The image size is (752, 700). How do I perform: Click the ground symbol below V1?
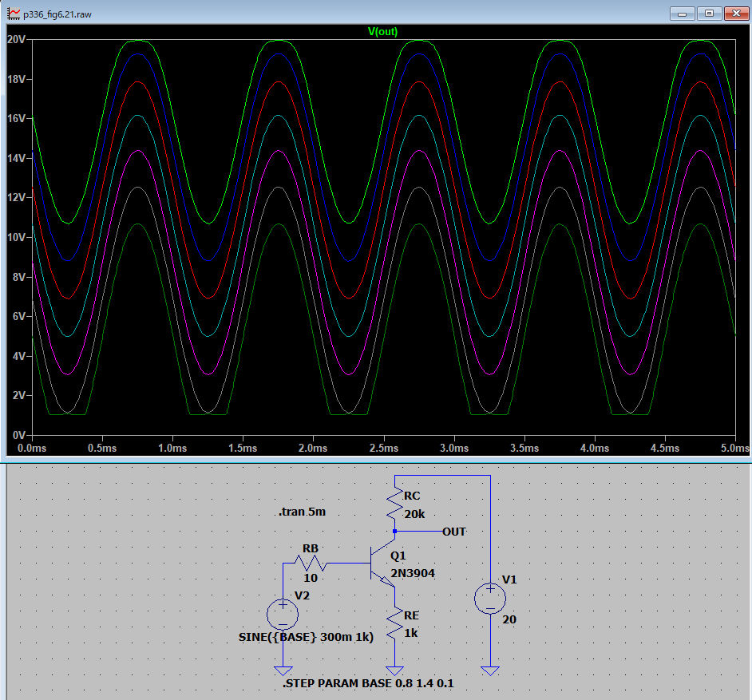[489, 670]
